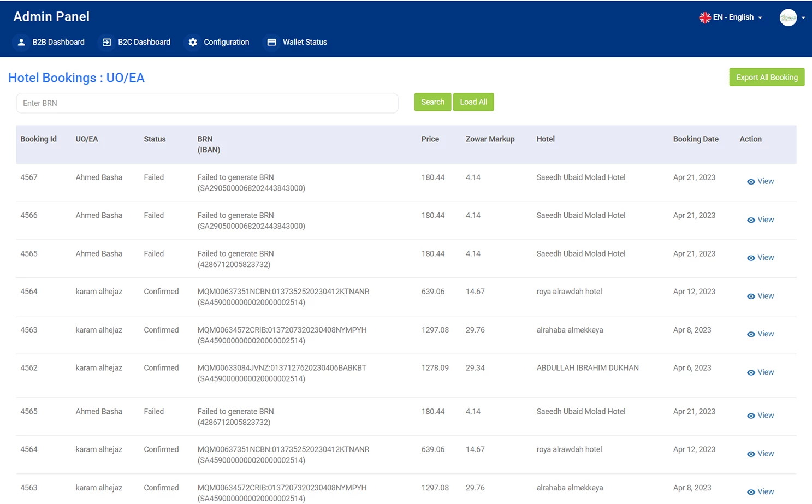Click the Wallet Status card icon

coord(272,42)
